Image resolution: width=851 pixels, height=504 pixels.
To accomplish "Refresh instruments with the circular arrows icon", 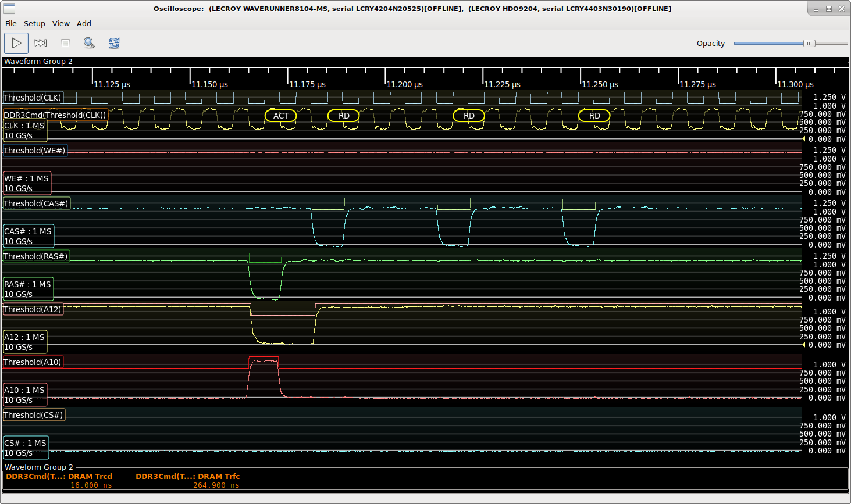I will [114, 43].
